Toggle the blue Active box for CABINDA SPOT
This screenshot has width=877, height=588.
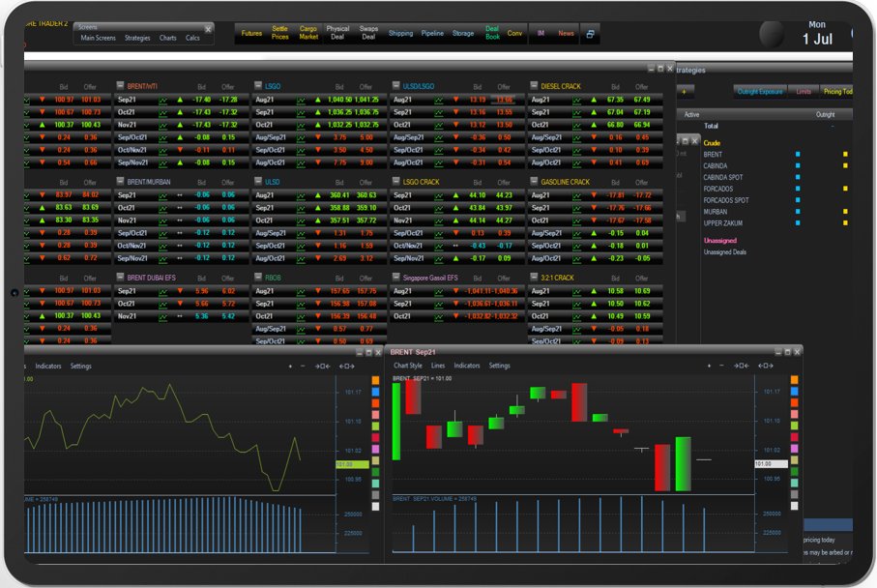[x=798, y=177]
